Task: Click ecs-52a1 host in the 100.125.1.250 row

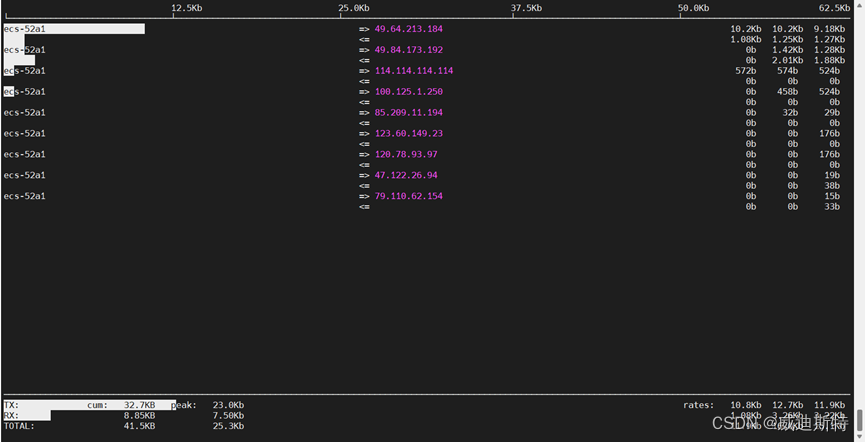Action: (x=25, y=92)
